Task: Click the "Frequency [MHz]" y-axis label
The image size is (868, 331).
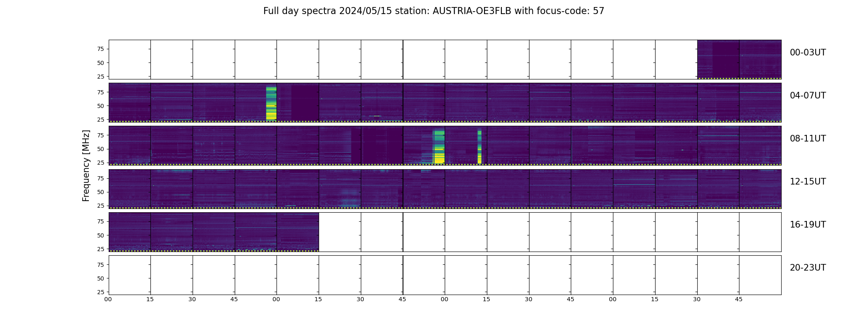Action: [x=86, y=165]
